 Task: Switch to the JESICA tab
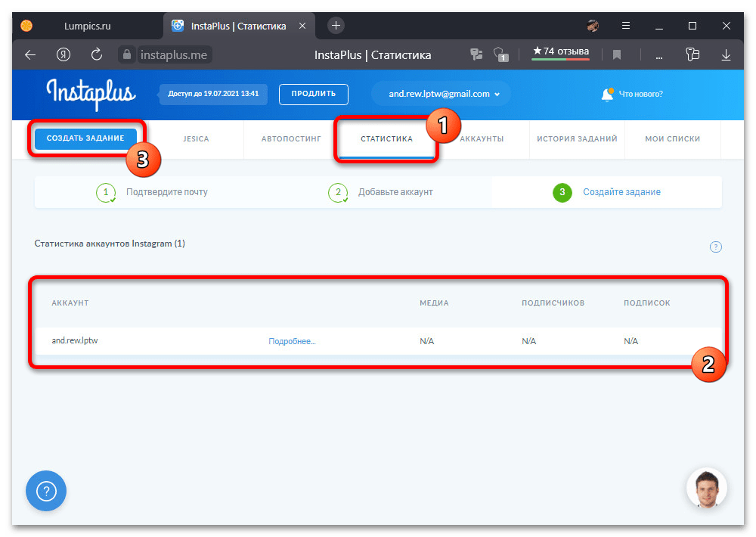[x=196, y=139]
